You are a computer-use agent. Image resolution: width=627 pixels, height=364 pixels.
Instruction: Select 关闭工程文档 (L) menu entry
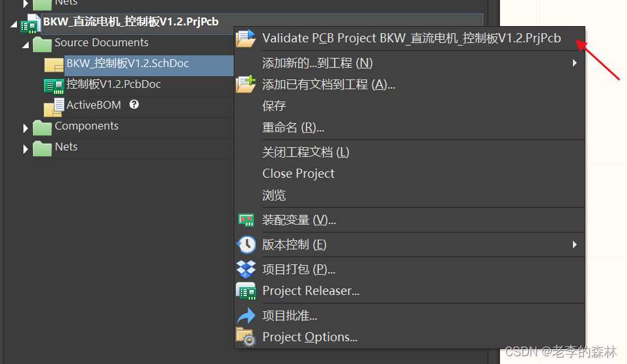305,152
